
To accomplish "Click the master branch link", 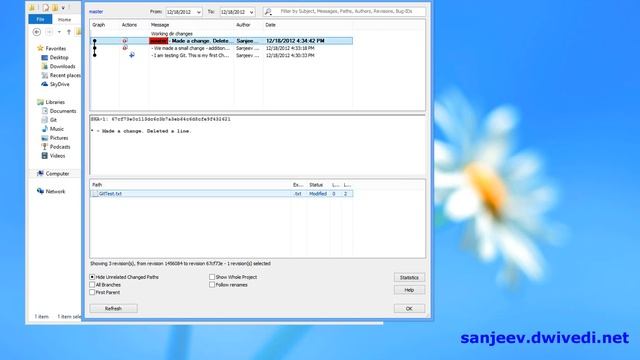I will tap(96, 12).
